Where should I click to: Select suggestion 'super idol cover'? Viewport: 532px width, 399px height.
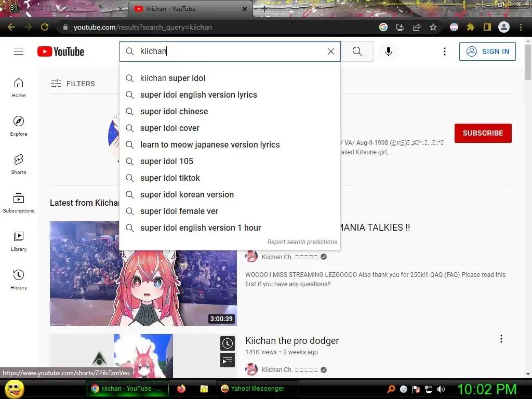[230, 128]
